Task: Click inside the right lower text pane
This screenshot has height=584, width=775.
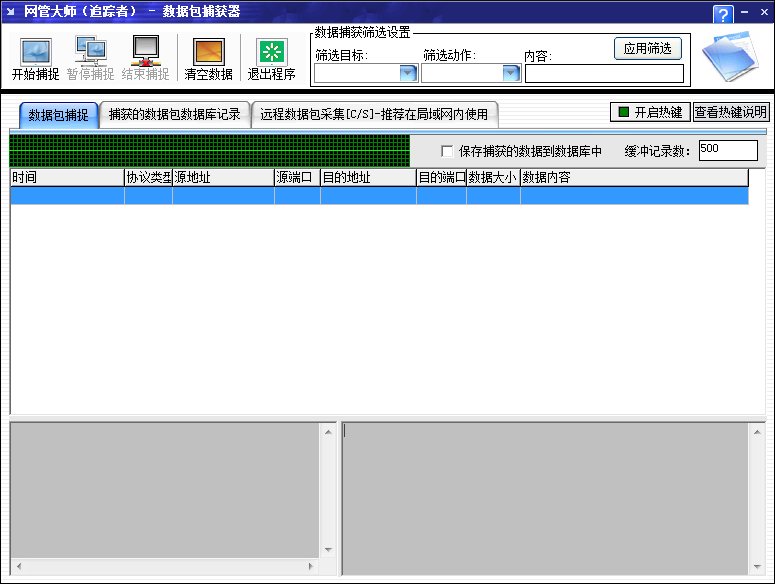Action: pyautogui.click(x=545, y=499)
